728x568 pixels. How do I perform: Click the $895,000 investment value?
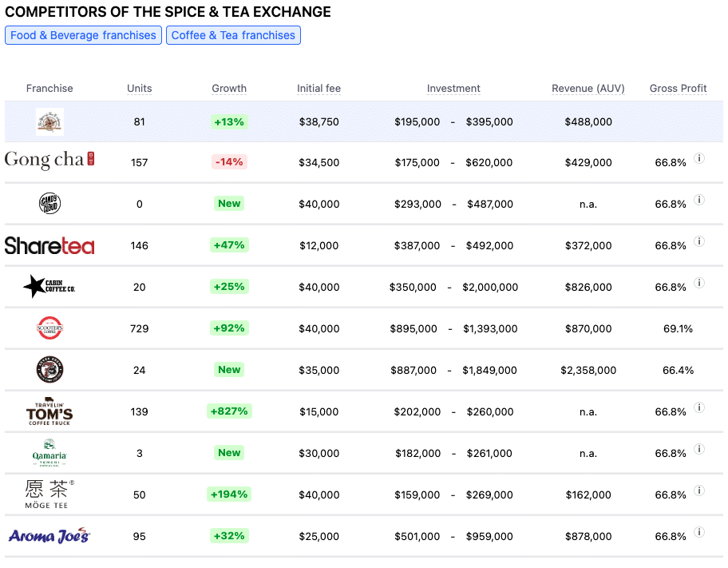(x=413, y=328)
